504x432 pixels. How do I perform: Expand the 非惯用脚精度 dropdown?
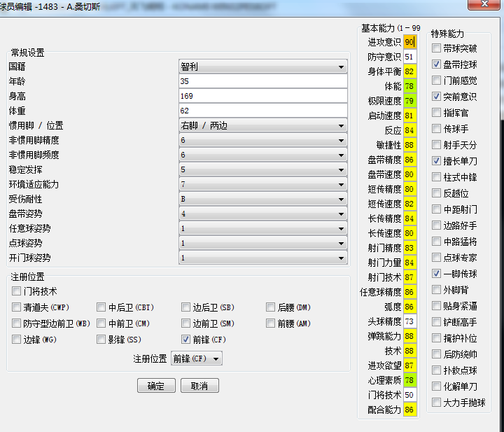263,141
